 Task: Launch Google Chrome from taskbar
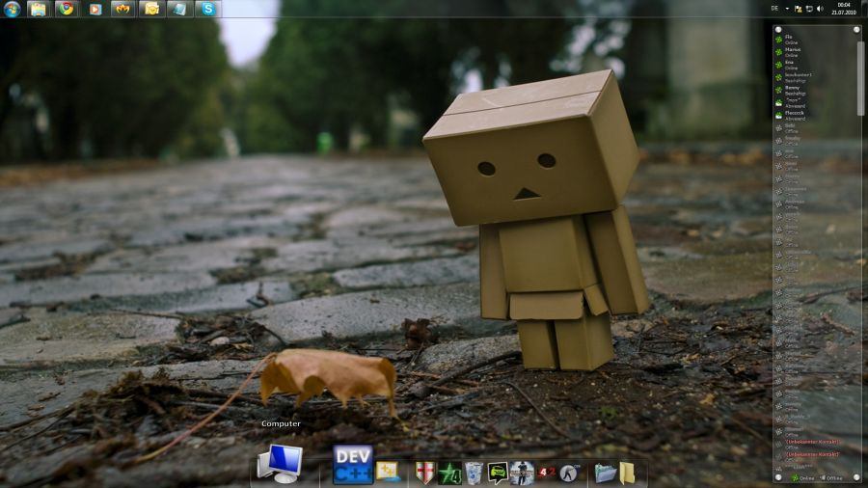(67, 9)
